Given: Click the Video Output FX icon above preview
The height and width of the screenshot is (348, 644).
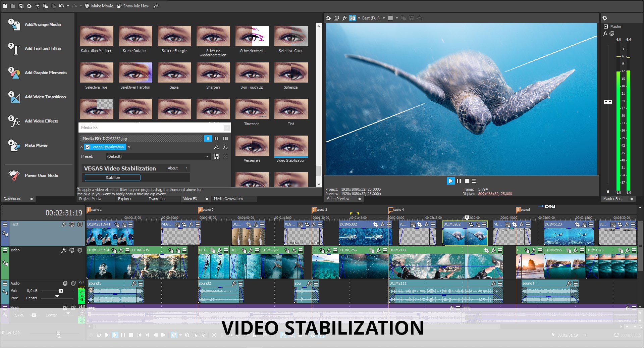Looking at the screenshot, I should [x=344, y=18].
